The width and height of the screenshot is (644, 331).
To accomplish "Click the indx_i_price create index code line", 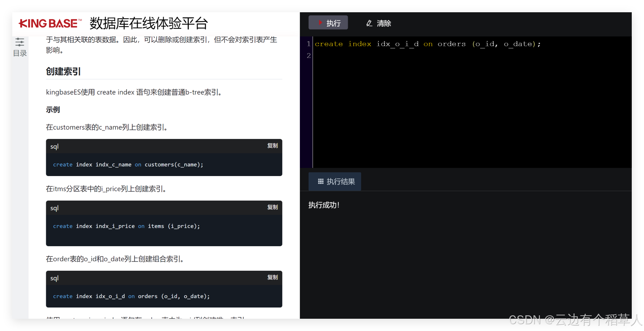I will click(x=126, y=226).
